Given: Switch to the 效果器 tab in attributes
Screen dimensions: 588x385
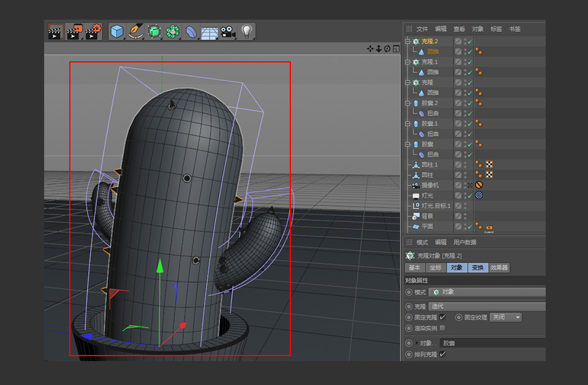Looking at the screenshot, I should [x=499, y=267].
